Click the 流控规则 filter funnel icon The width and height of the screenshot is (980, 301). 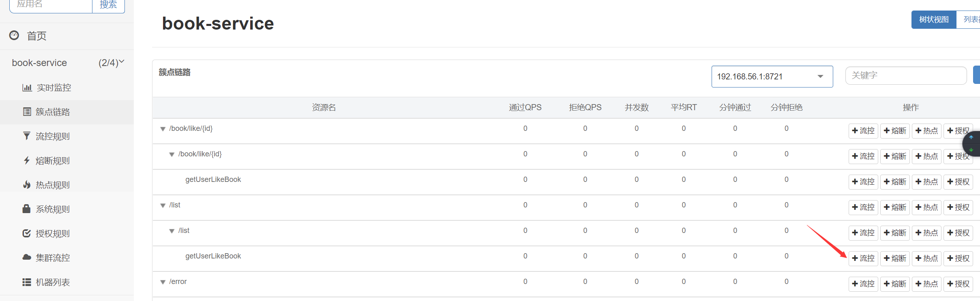(27, 136)
